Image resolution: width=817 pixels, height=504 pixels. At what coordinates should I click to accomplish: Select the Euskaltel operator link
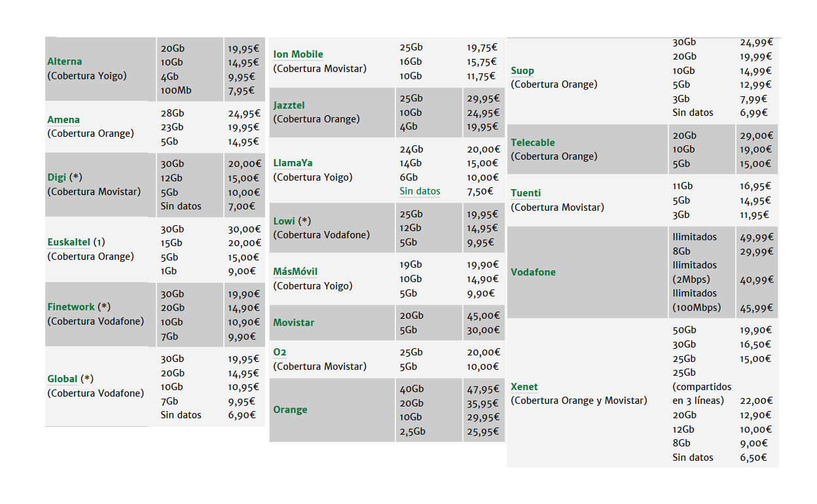pos(69,242)
